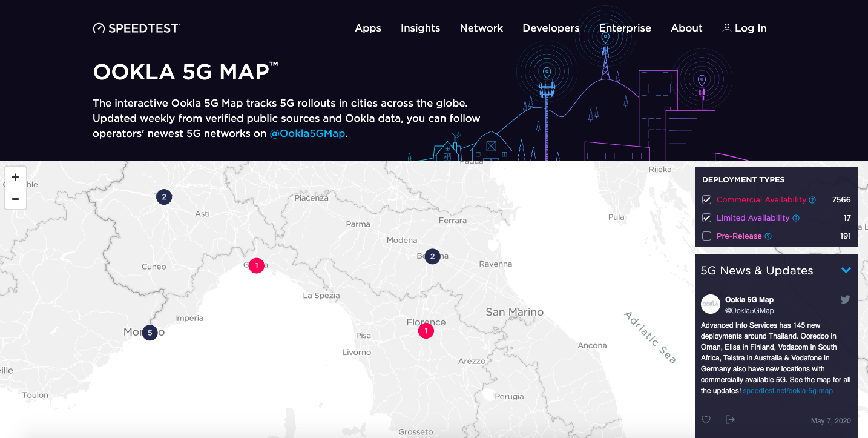
Task: Open the @Ookla5GMap Twitter link in header
Action: (x=307, y=133)
